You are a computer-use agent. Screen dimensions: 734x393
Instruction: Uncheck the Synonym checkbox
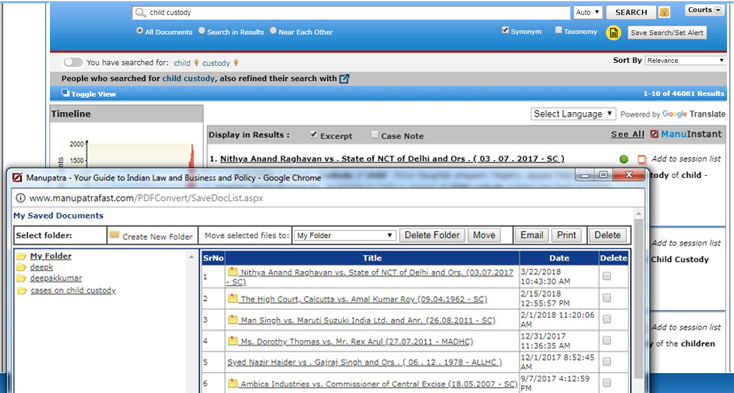click(505, 30)
